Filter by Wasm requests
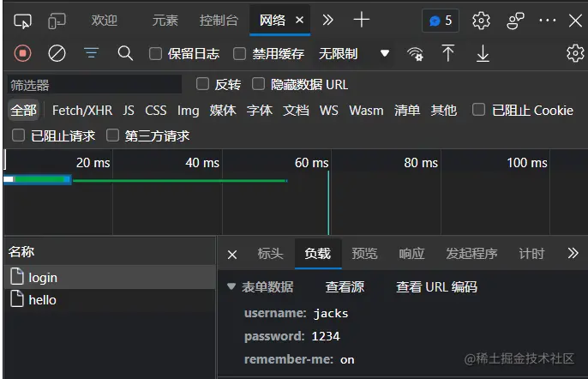The height and width of the screenshot is (379, 588). [x=366, y=111]
